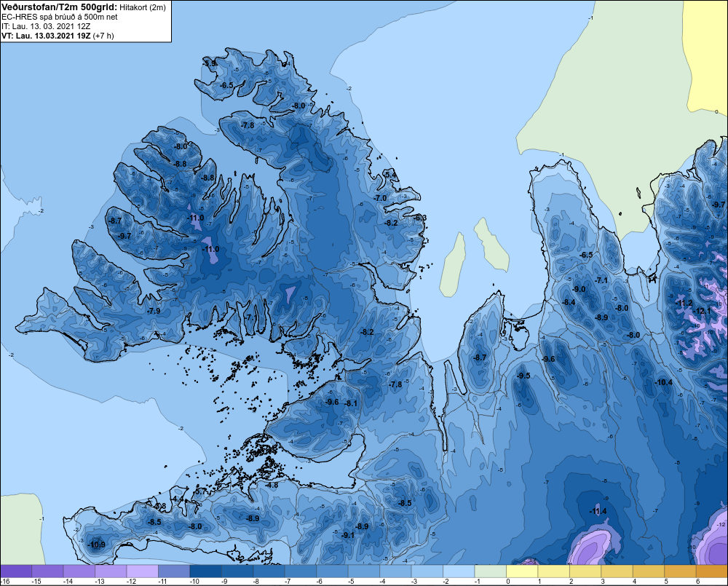Click the '-5' legend tick label

(x=351, y=582)
